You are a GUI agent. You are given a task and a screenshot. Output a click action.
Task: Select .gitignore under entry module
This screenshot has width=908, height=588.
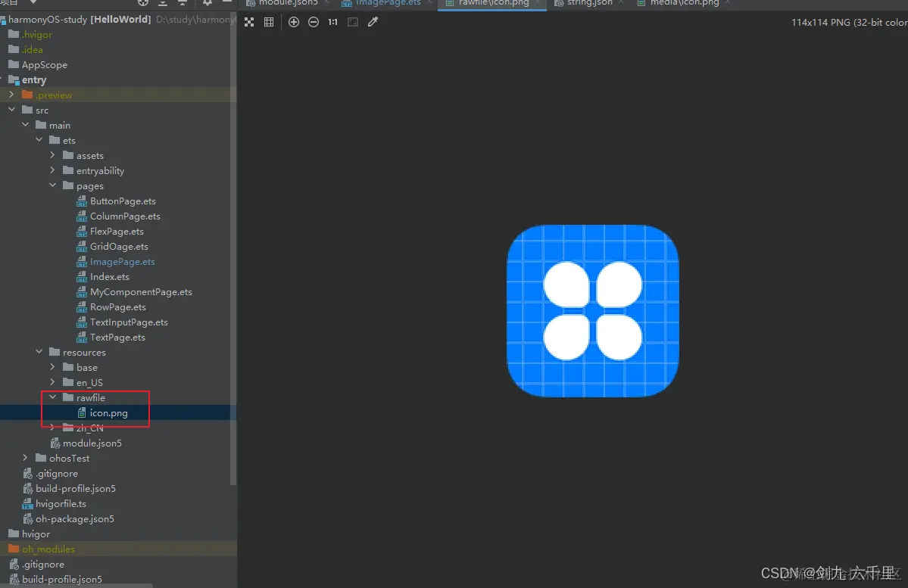click(x=56, y=474)
